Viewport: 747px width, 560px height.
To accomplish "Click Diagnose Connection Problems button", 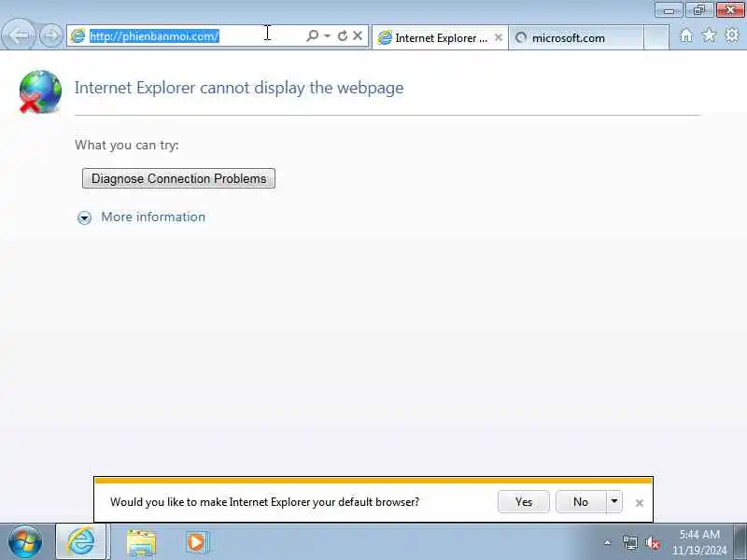I will tap(178, 178).
